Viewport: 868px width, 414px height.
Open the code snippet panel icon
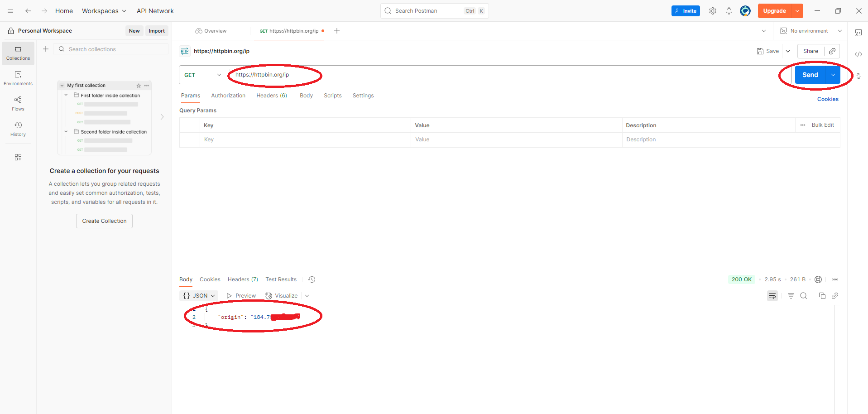[858, 54]
